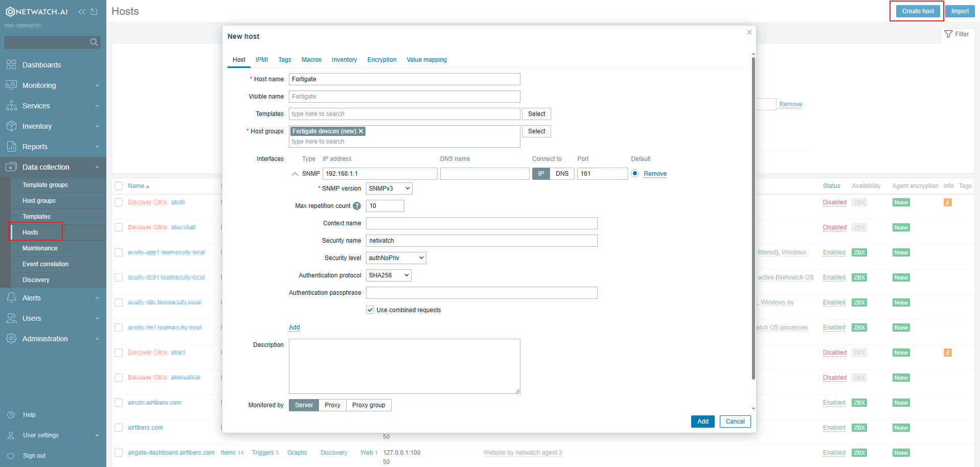The image size is (980, 467).
Task: Click the orange info icon on a Disabled host row
Action: point(948,202)
